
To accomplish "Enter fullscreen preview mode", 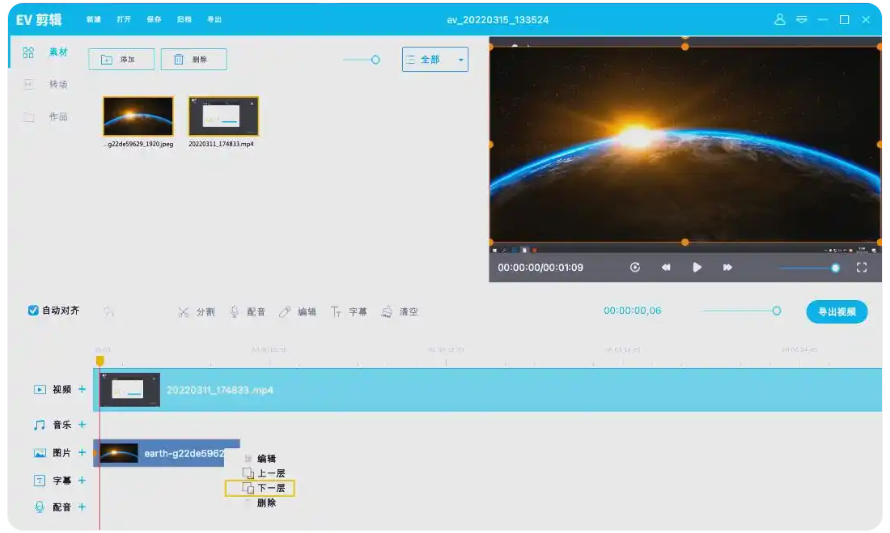I will coord(862,268).
